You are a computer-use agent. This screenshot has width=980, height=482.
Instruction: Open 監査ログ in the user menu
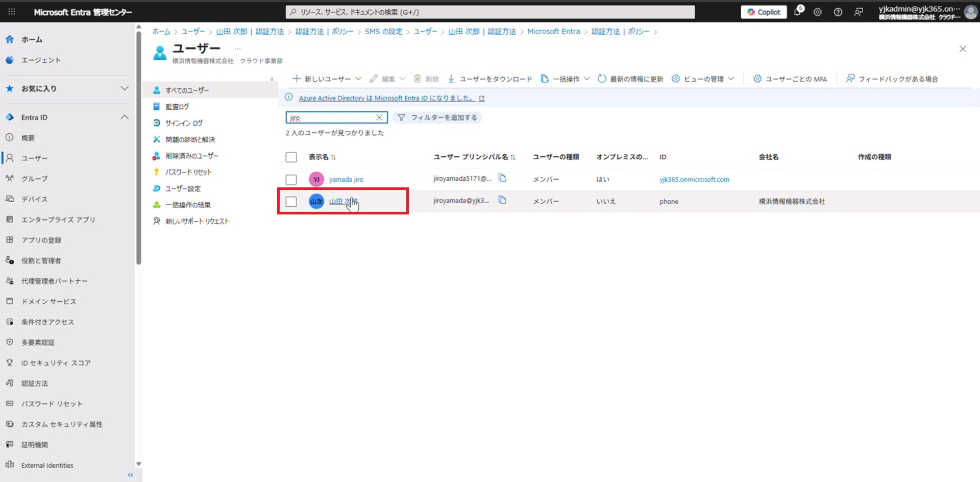pos(177,107)
